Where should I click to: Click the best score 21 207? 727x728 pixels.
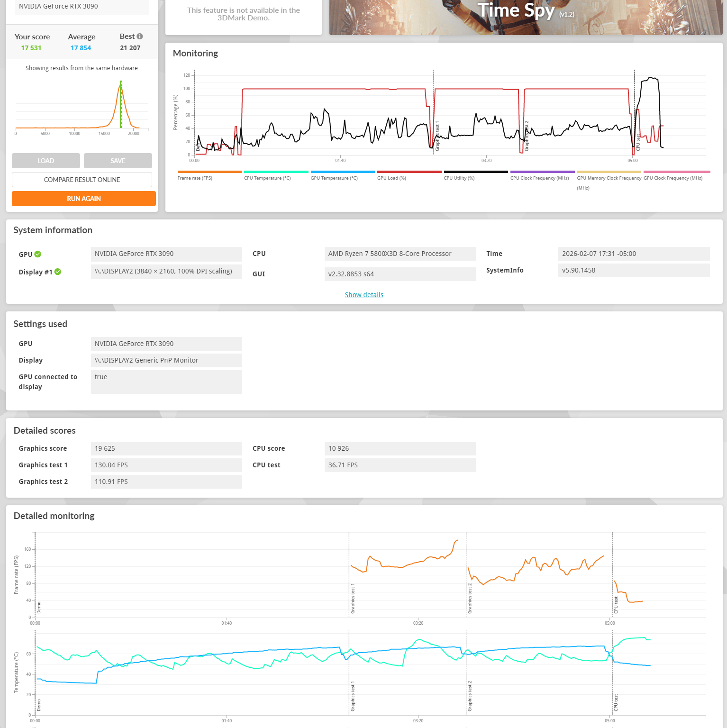tap(130, 48)
